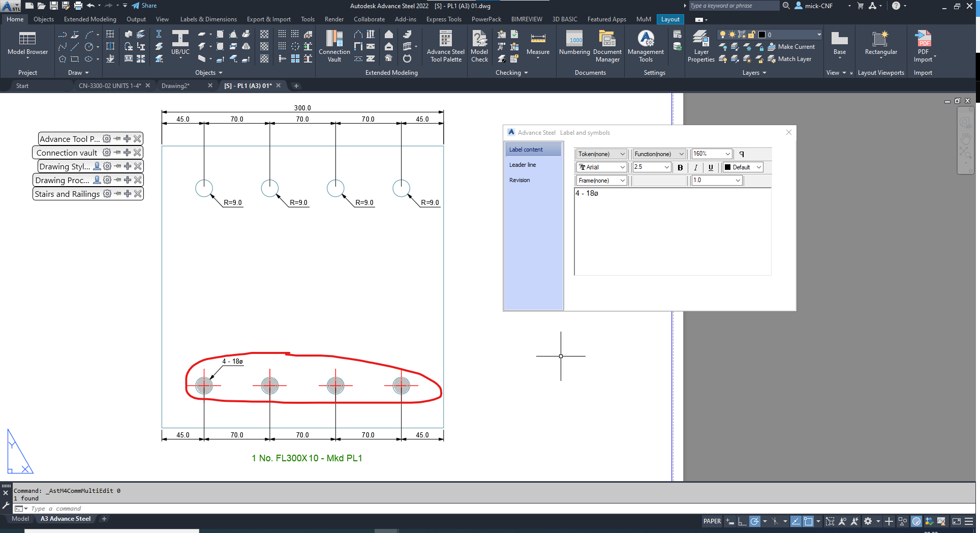Select Revision in label dialog
The height and width of the screenshot is (533, 980).
point(519,180)
